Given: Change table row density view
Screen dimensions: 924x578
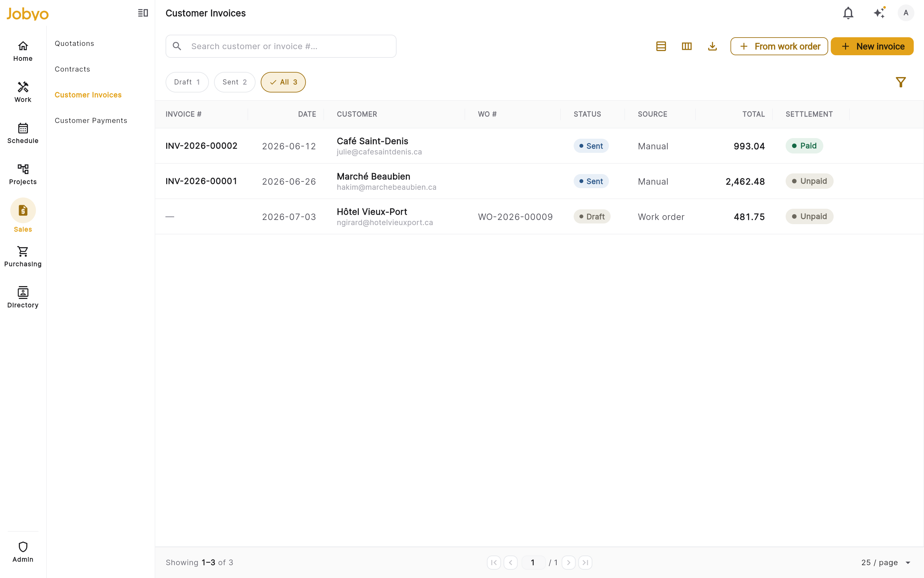Looking at the screenshot, I should [661, 46].
